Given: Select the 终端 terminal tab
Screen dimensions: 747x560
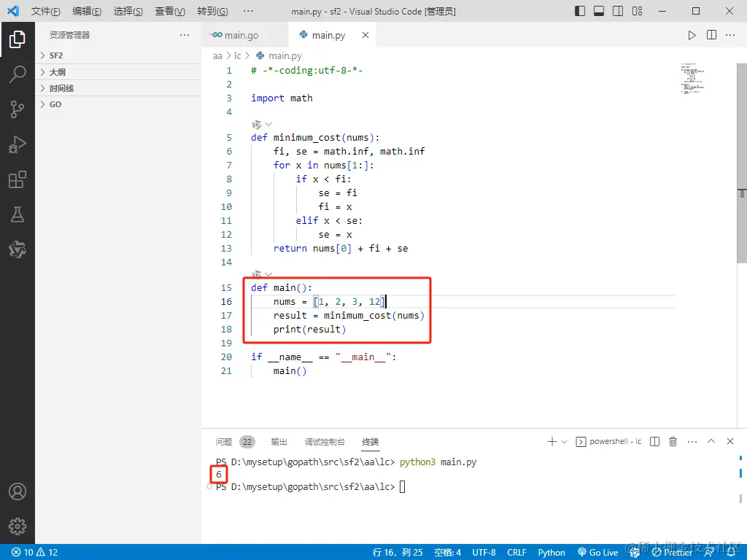Looking at the screenshot, I should [370, 442].
